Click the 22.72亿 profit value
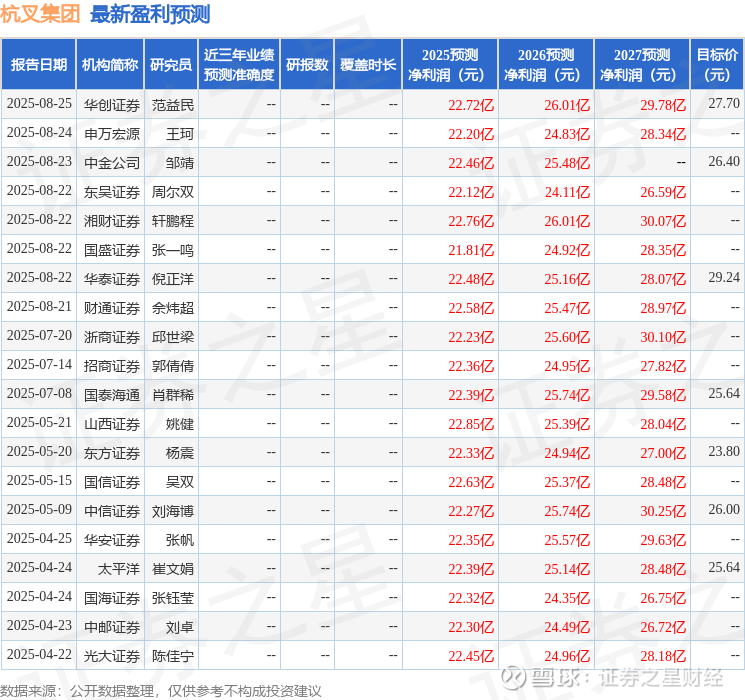This screenshot has height=700, width=745. pyautogui.click(x=471, y=105)
